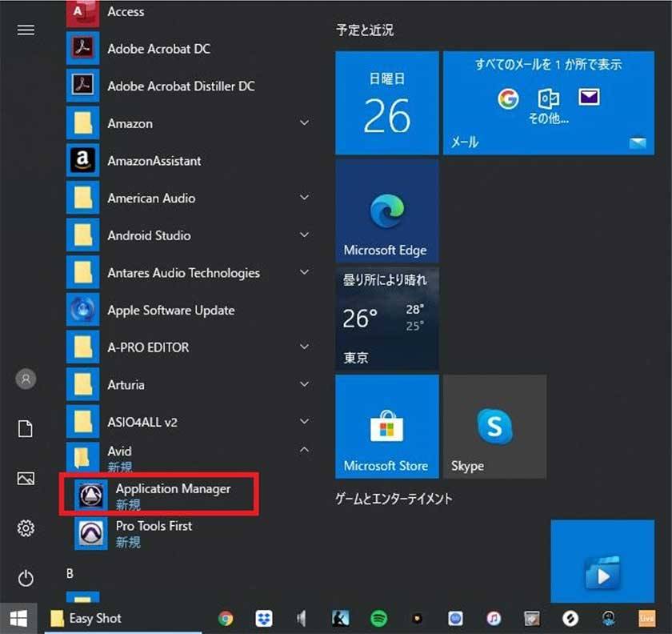
Task: Open the Tokyo weather tile
Action: (386, 319)
